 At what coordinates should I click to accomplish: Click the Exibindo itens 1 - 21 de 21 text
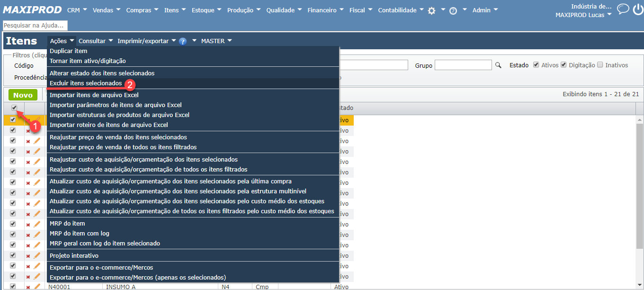tap(600, 94)
